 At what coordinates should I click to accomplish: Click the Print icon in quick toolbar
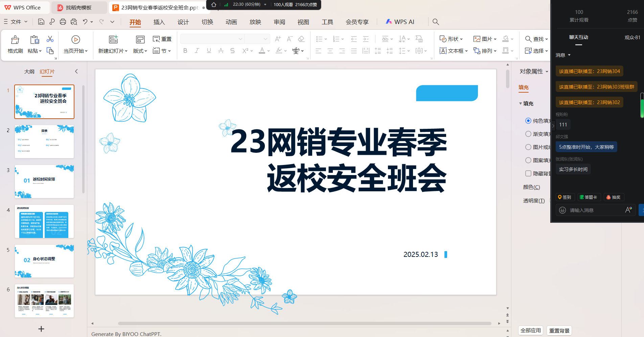[x=63, y=22]
